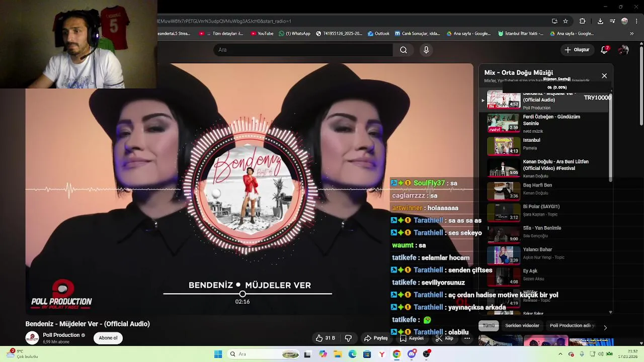Open Chrome profile avatar
The height and width of the screenshot is (362, 644).
(x=624, y=21)
